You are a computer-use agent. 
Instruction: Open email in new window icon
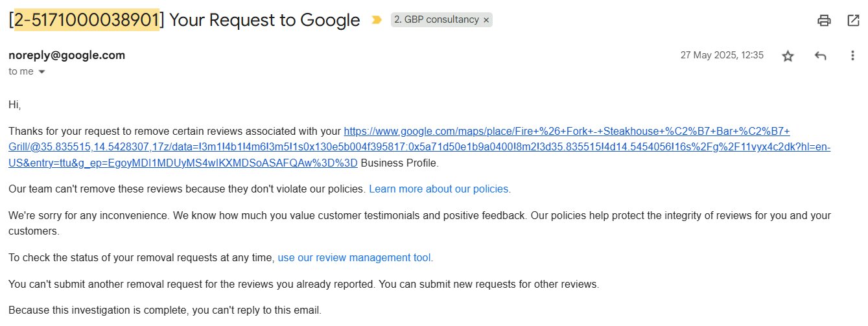[x=853, y=20]
